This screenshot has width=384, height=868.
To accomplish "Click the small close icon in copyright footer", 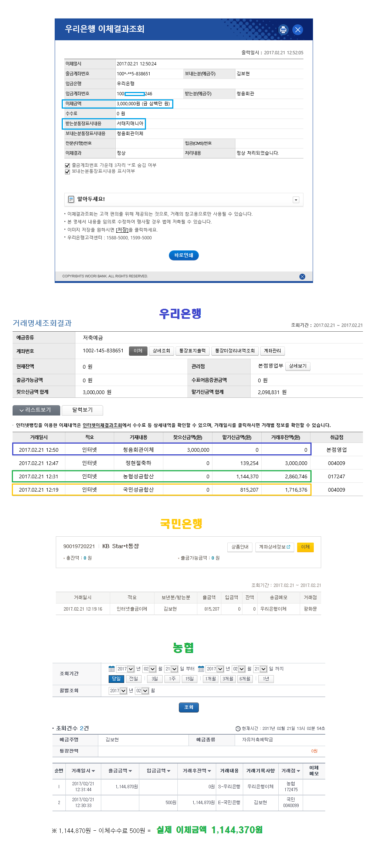I will coord(302,277).
